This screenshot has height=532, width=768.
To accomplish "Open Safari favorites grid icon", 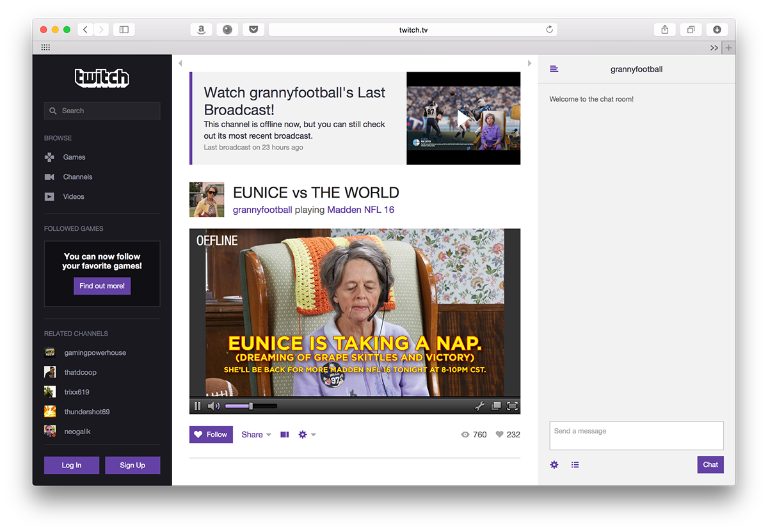I will click(45, 47).
